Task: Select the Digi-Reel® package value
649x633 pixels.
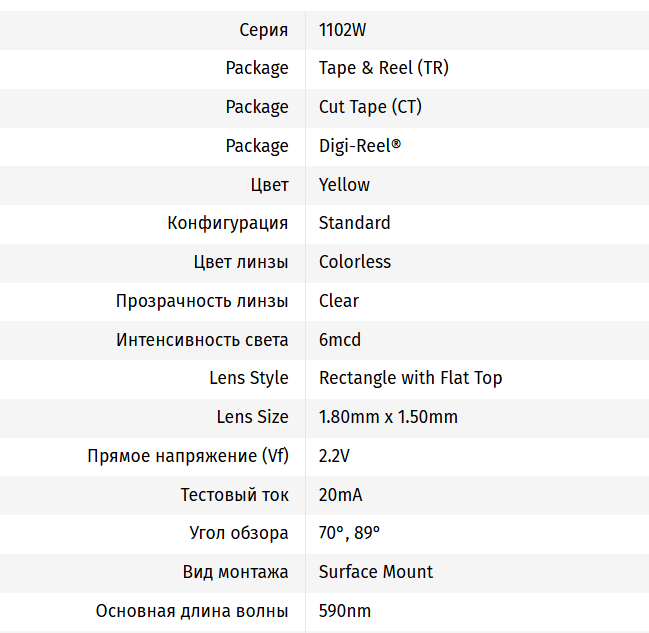Action: [x=359, y=146]
